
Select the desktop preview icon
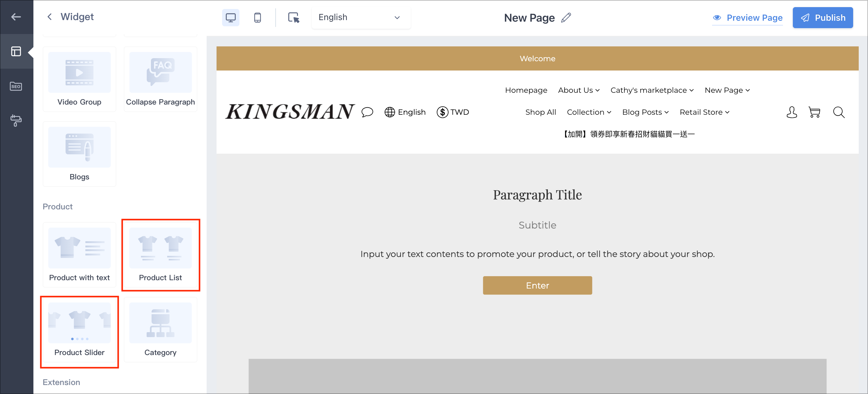tap(230, 17)
